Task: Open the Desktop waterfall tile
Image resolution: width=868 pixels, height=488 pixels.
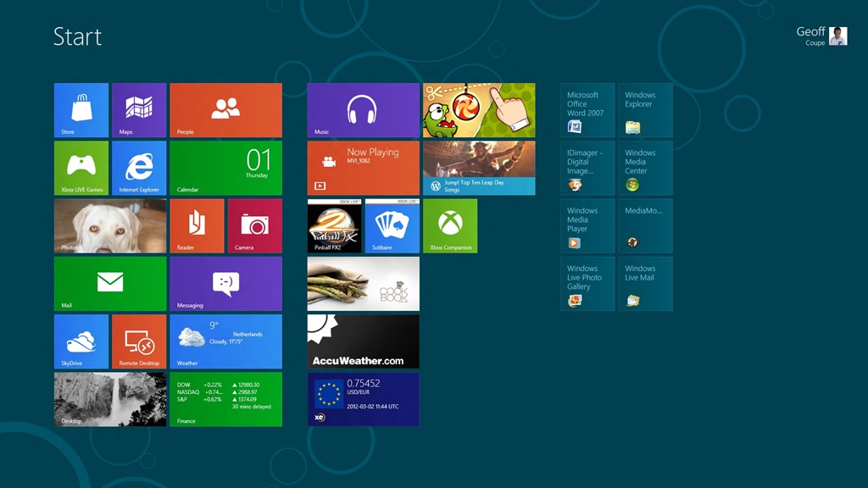Action: pyautogui.click(x=110, y=399)
